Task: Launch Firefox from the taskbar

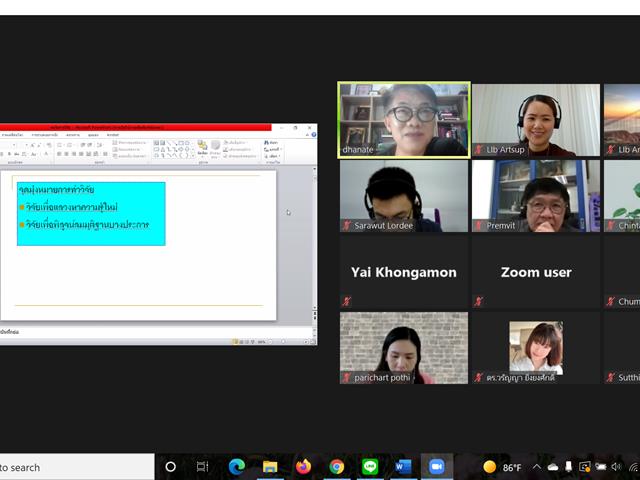Action: 303,467
